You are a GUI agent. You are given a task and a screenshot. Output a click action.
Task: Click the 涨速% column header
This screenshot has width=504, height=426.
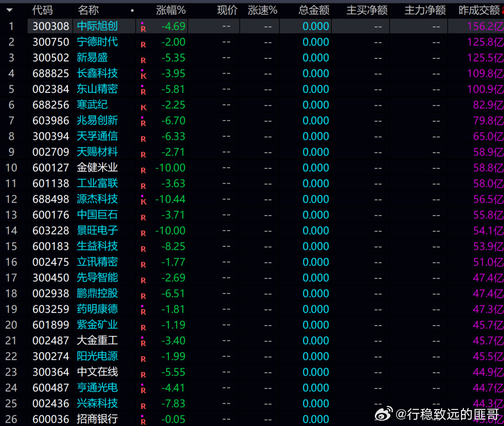pyautogui.click(x=263, y=10)
